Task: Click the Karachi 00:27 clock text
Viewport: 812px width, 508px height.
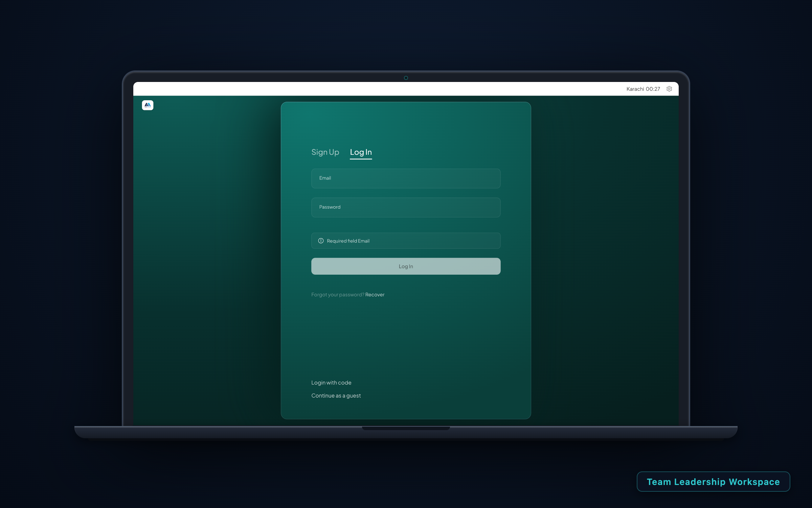Action: [x=643, y=89]
